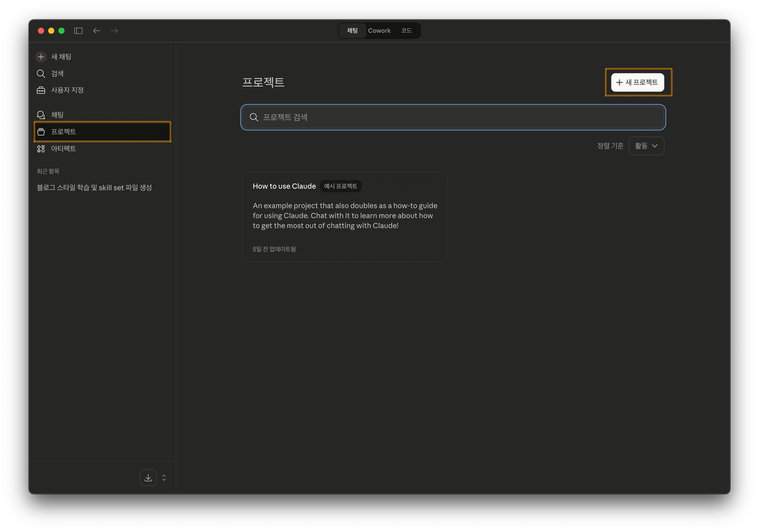Click the forward navigation arrow
Viewport: 759px width, 532px height.
[x=114, y=31]
